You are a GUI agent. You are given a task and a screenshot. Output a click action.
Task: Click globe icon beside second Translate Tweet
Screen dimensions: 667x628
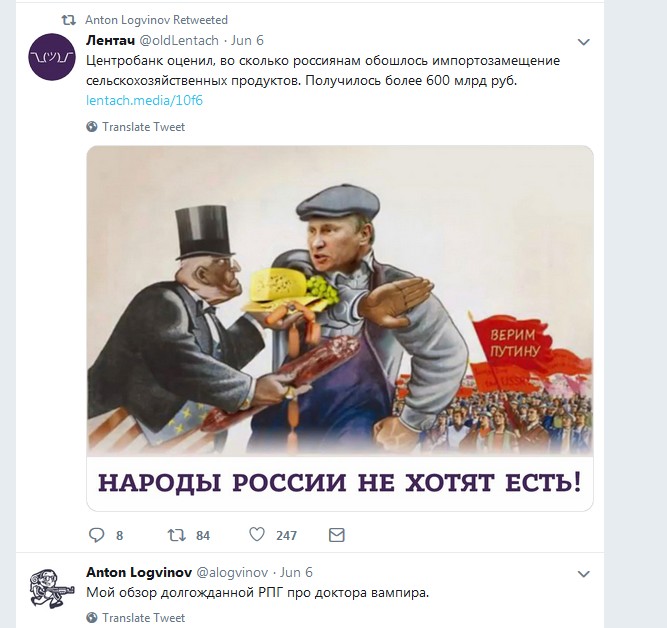(x=91, y=617)
